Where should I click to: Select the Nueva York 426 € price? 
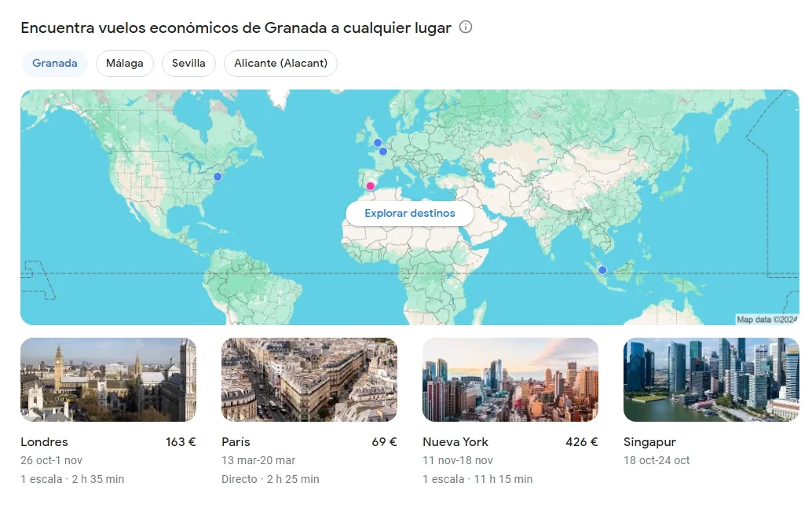[x=582, y=442]
